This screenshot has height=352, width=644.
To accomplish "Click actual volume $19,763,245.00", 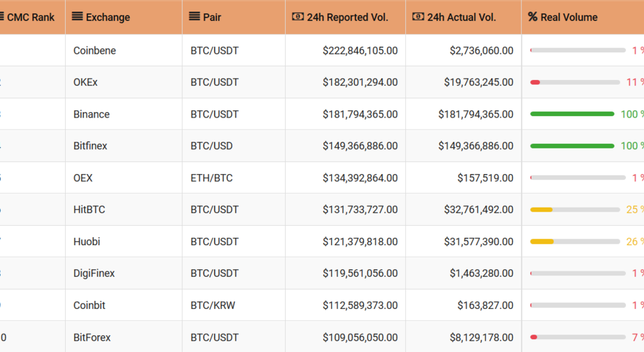I will 478,82.
